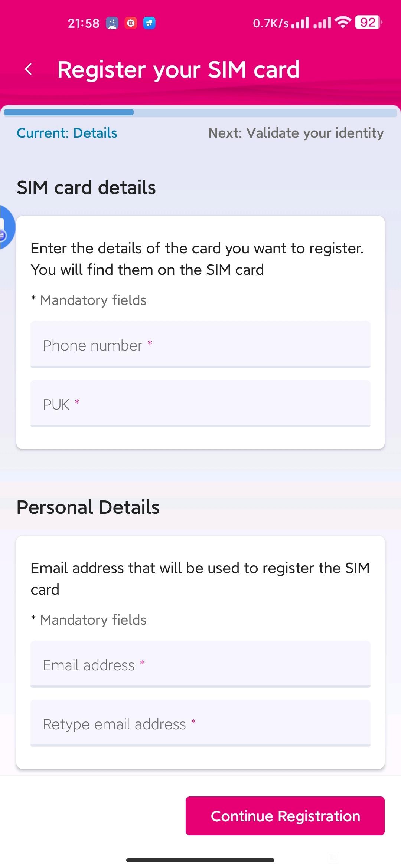Tap the registration progress bar
This screenshot has width=401, height=868.
(200, 112)
